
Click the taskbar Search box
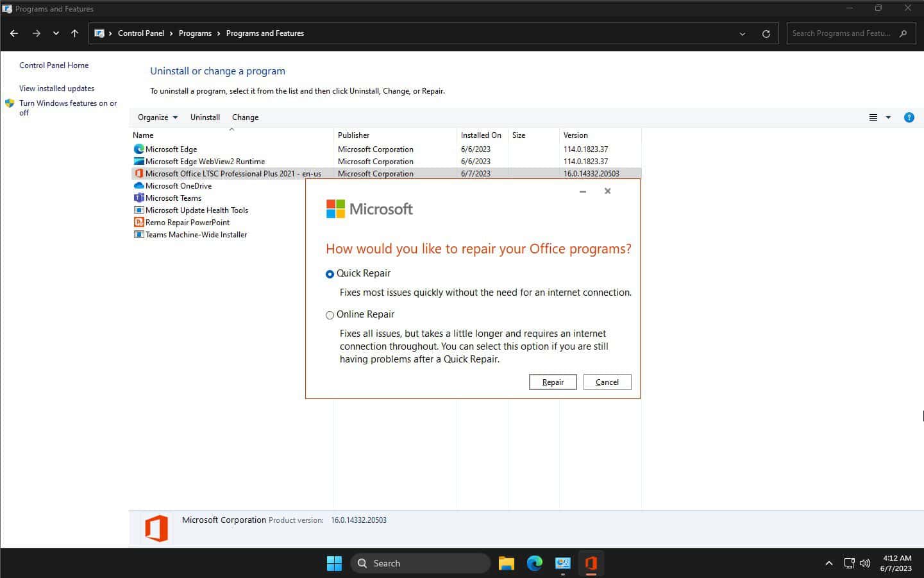pyautogui.click(x=421, y=563)
